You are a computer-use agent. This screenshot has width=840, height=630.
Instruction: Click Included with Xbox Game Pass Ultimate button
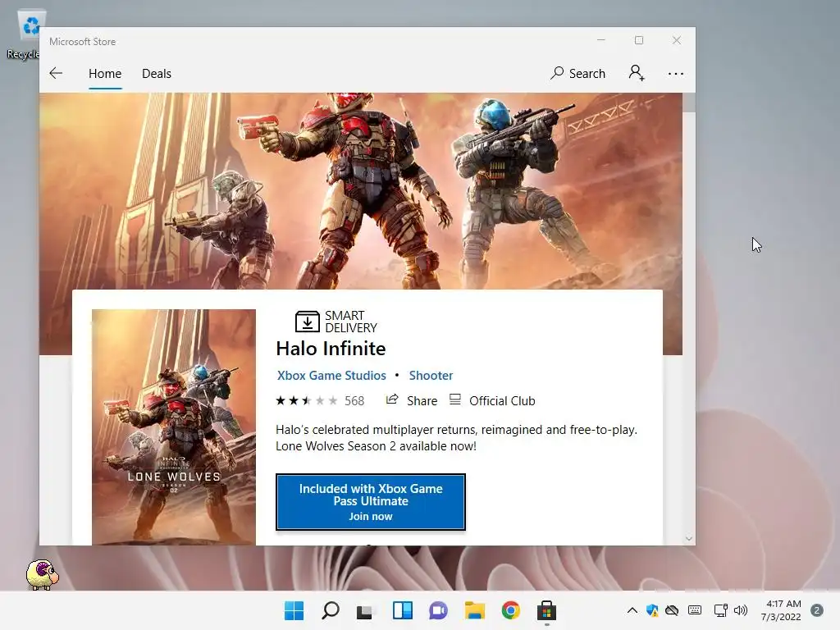pyautogui.click(x=371, y=502)
